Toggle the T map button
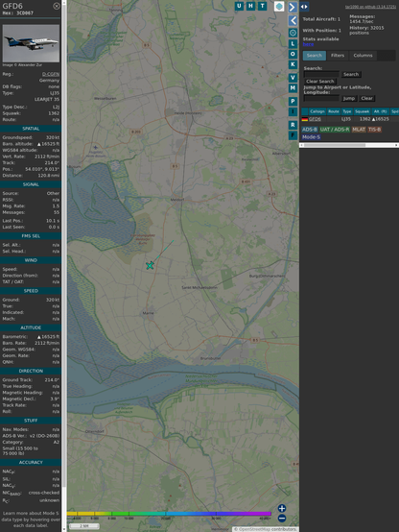Viewport: 399px width, 532px height. (263, 6)
